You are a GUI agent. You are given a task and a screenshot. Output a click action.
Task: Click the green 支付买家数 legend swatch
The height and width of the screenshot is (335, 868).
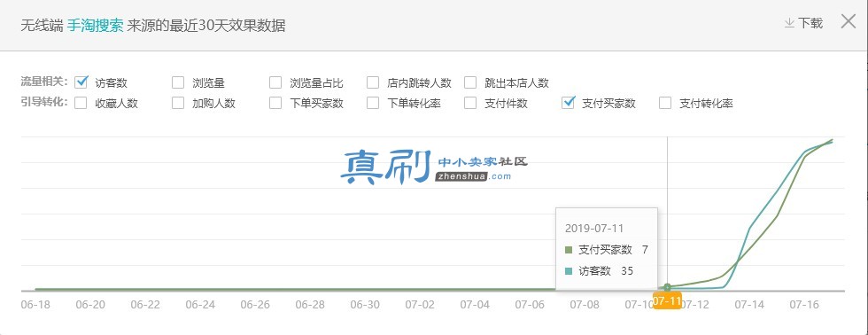[569, 250]
